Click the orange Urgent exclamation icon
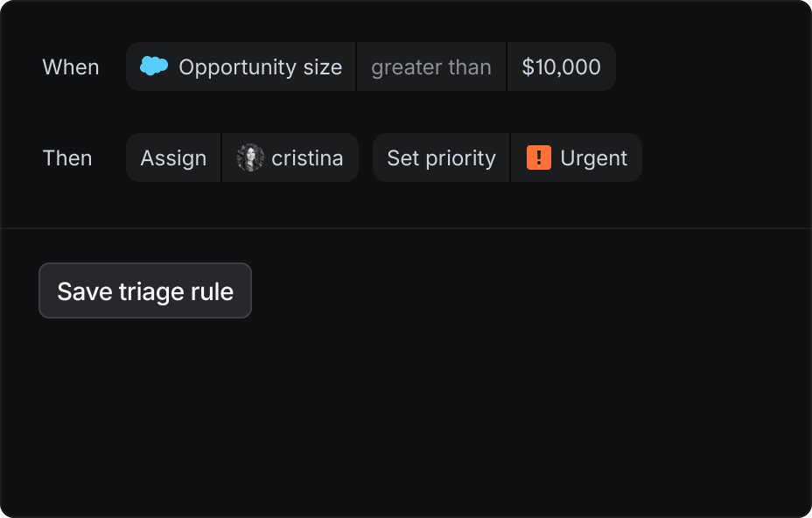The image size is (812, 518). 539,157
